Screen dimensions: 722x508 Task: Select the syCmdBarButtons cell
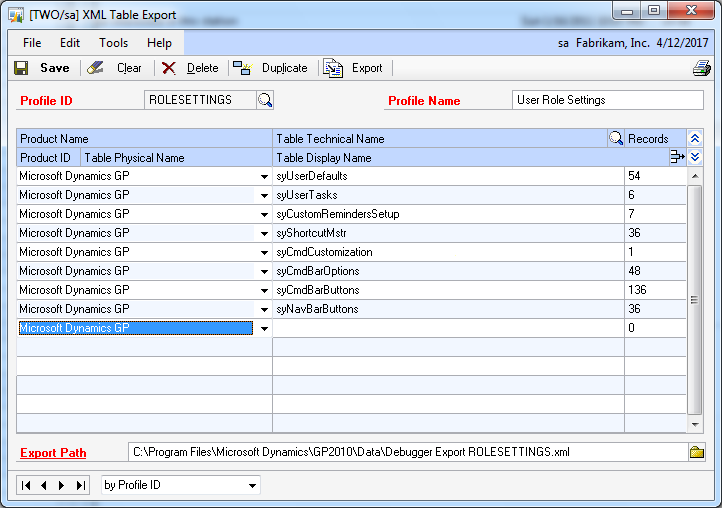[x=448, y=290]
